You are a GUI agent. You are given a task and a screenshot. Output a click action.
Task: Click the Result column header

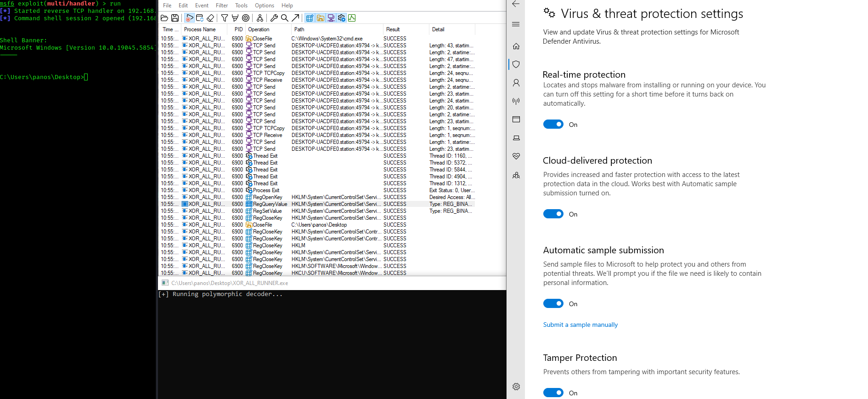coord(406,29)
